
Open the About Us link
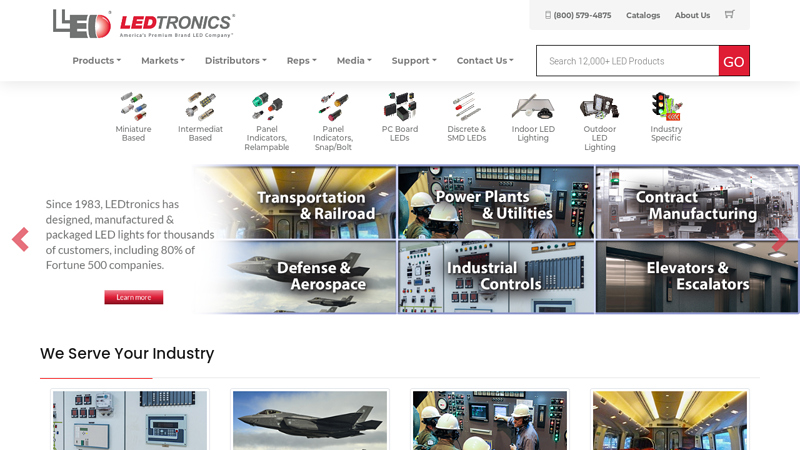[x=692, y=15]
